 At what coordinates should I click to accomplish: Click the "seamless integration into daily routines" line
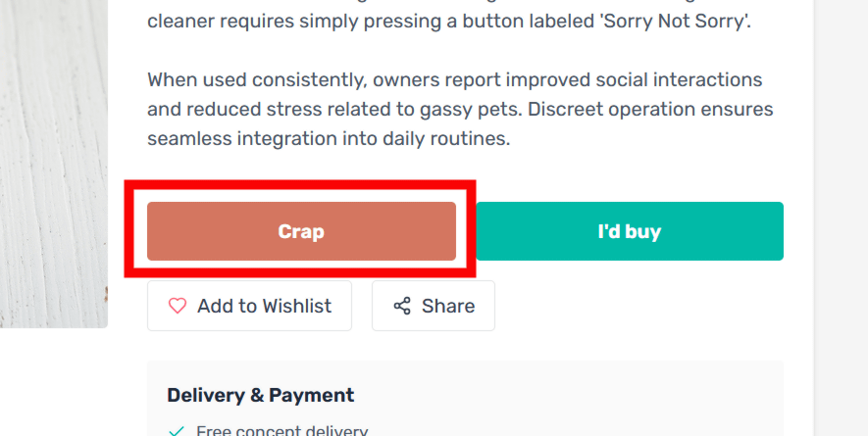point(329,138)
